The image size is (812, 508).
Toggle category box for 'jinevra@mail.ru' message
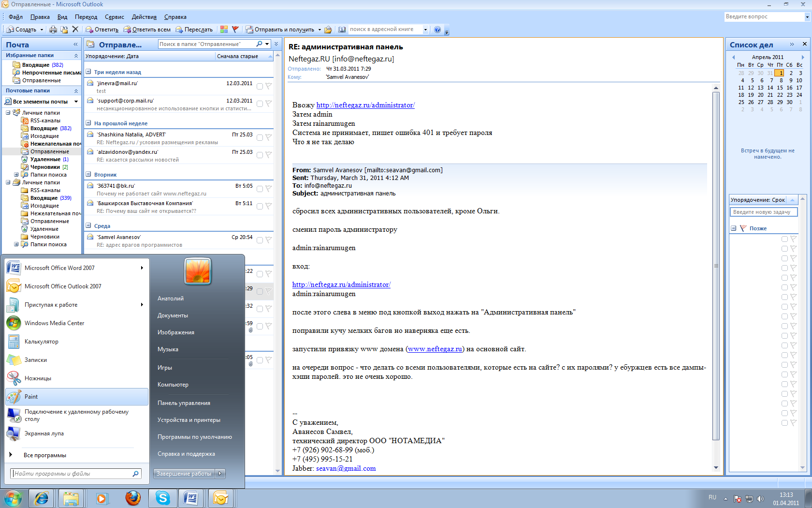coord(260,86)
